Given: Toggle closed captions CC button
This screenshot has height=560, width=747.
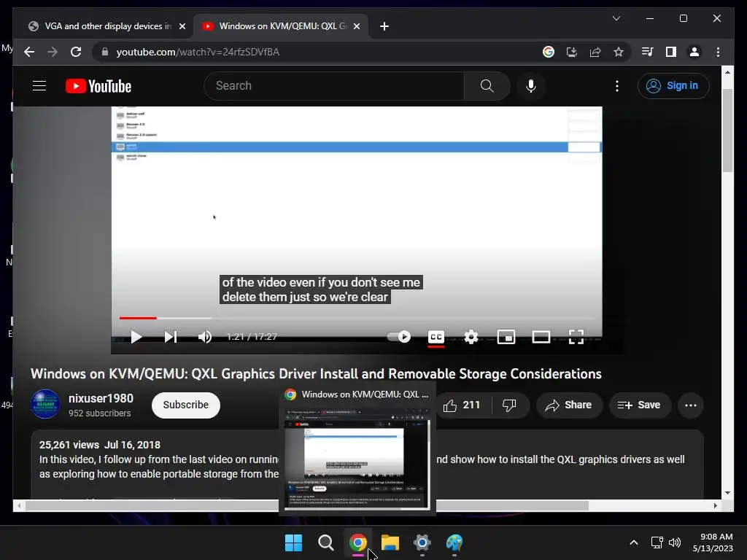Looking at the screenshot, I should [436, 337].
